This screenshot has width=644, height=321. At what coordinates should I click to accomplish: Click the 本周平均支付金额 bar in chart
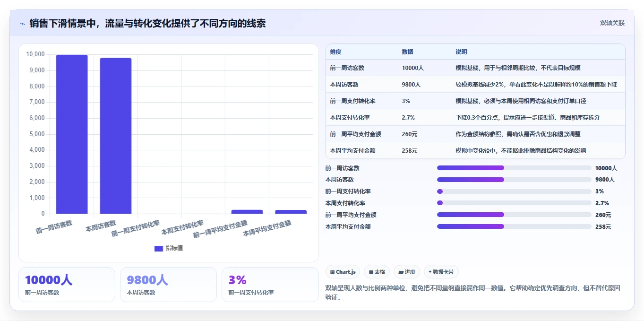[291, 212]
